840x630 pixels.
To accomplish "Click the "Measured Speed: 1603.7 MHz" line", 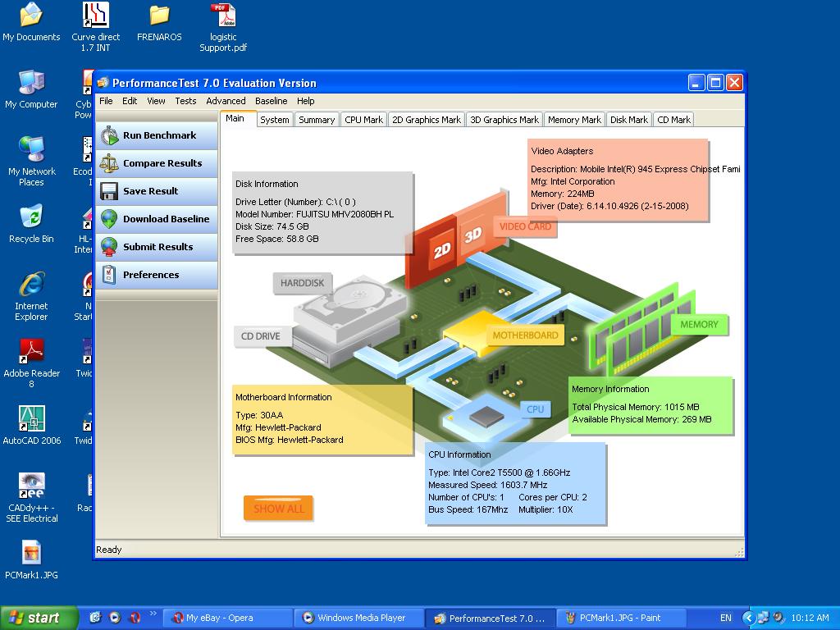I will 487,485.
